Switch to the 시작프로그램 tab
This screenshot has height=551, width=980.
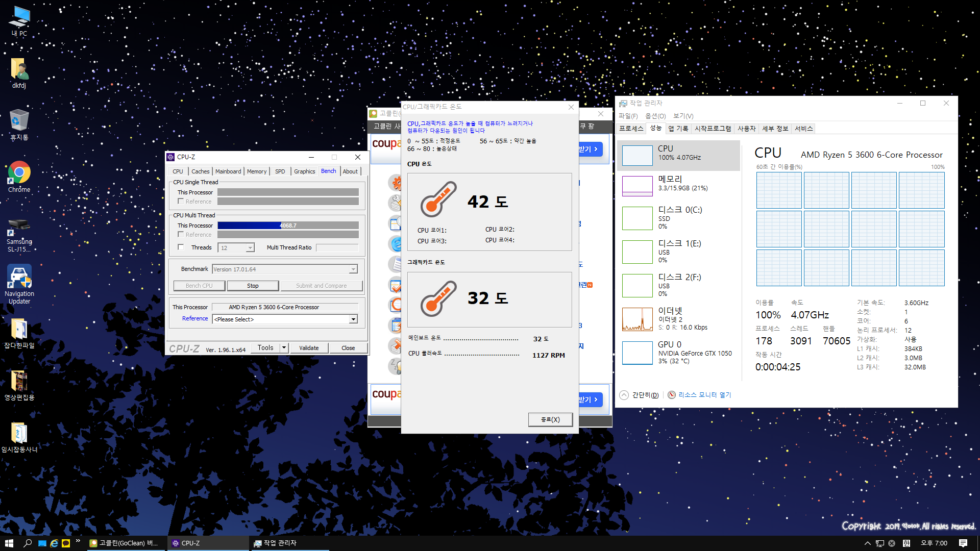click(713, 129)
